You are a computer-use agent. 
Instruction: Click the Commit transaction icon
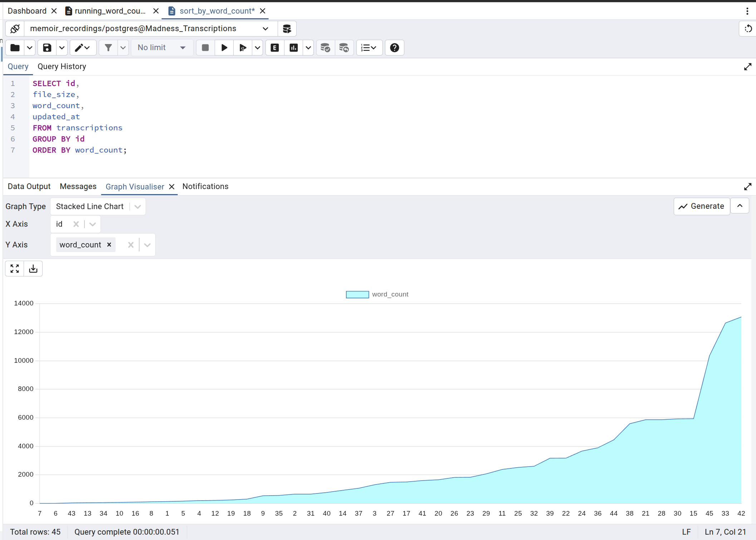tap(325, 48)
